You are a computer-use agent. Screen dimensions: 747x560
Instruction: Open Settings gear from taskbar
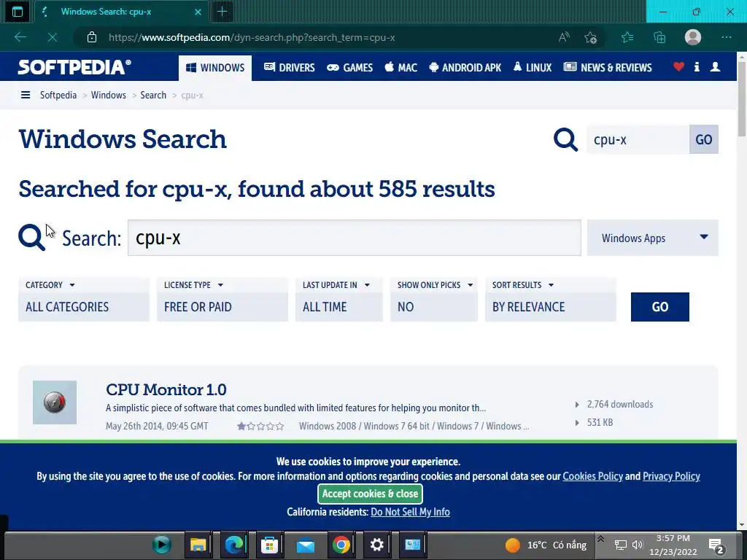point(377,545)
